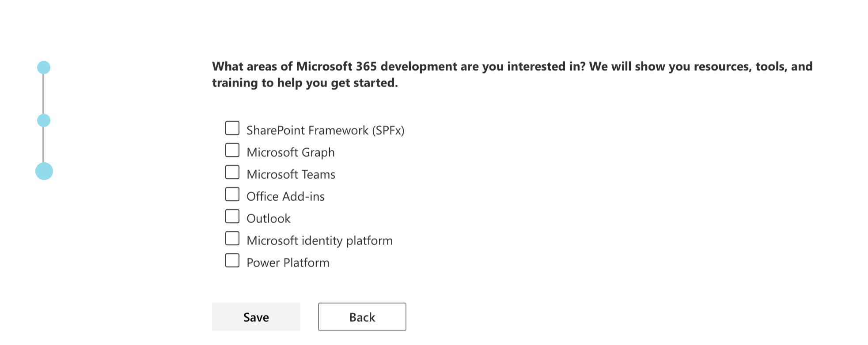Tick the Microsoft Graph checkbox

(232, 150)
